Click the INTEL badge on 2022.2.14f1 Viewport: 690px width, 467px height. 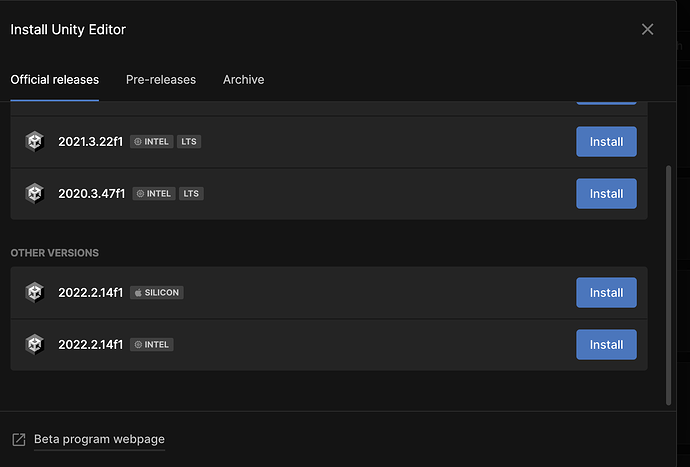[151, 345]
